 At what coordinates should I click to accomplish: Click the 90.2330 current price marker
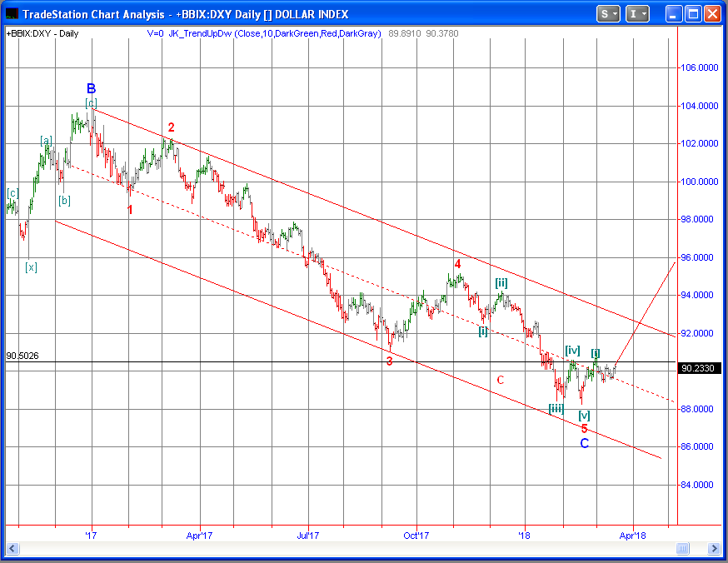698,368
